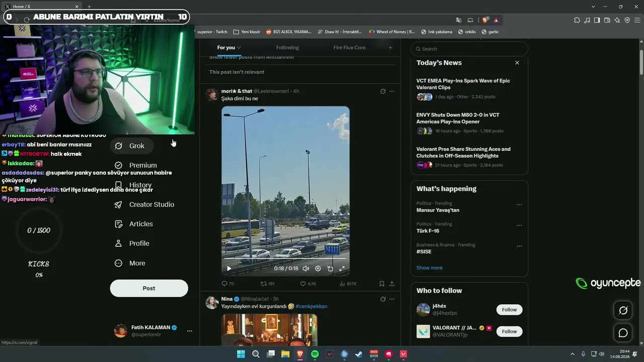This screenshot has height=362, width=644.
Task: Open the Brave VPN icon
Action: click(x=627, y=20)
